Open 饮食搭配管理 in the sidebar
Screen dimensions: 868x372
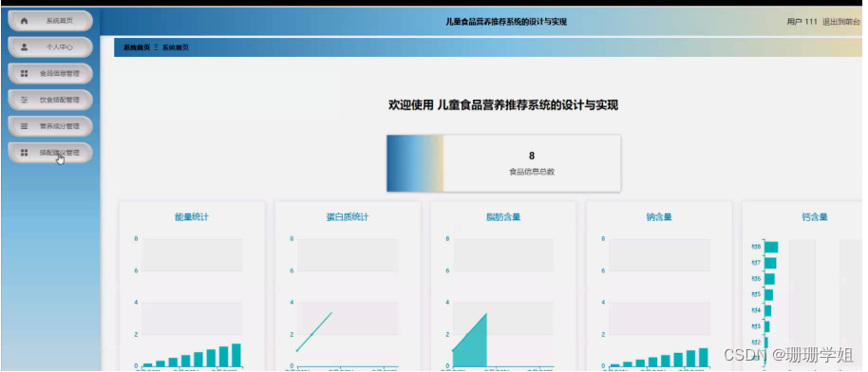tap(49, 101)
